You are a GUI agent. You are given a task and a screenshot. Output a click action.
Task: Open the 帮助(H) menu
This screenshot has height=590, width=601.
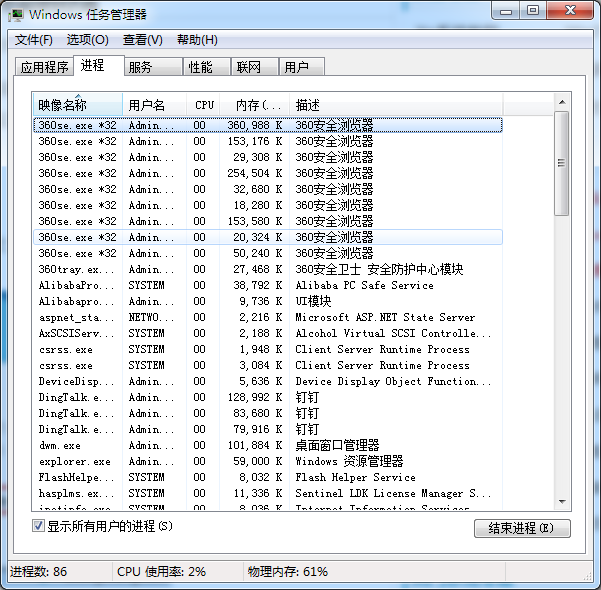[x=197, y=39]
